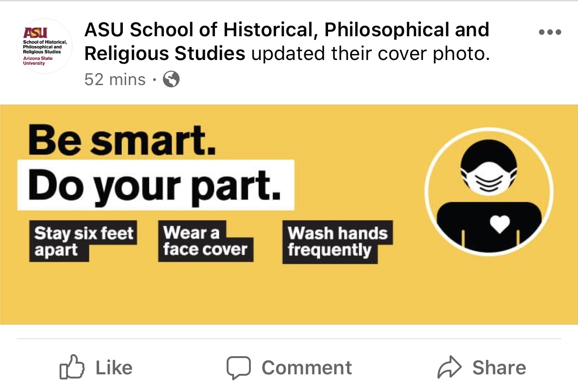Screen dimensions: 578x392
Task: Click the white heart on the shirt
Action: (x=501, y=225)
